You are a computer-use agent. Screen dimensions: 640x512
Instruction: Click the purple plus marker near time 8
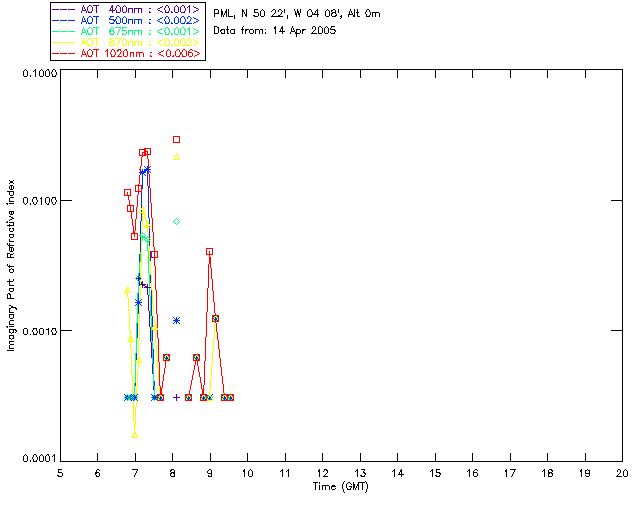coord(176,397)
